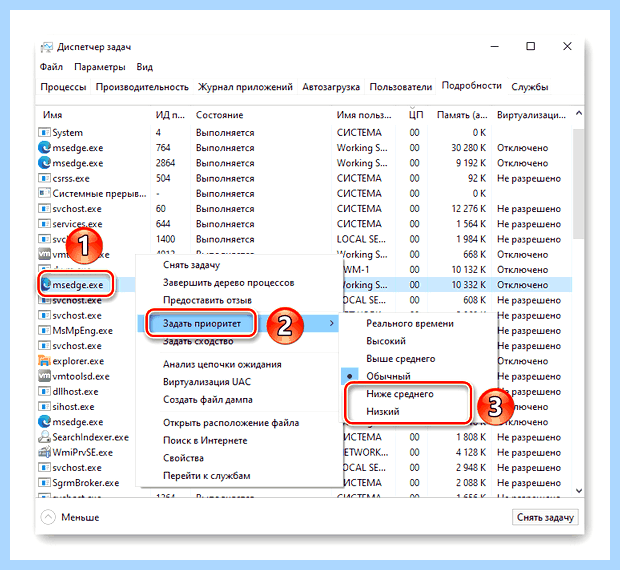Click the Системные прерывания process icon

point(44,193)
